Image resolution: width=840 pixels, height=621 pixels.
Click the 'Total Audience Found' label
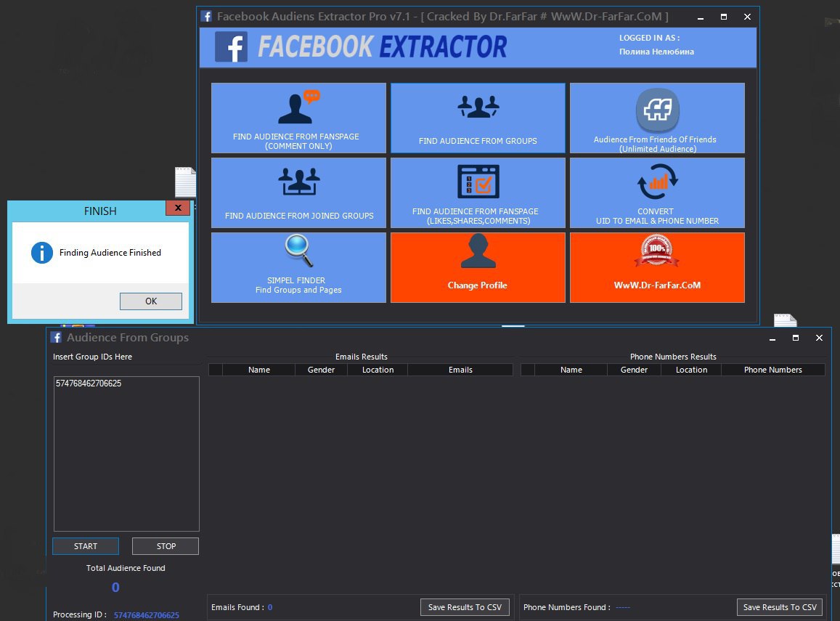126,568
